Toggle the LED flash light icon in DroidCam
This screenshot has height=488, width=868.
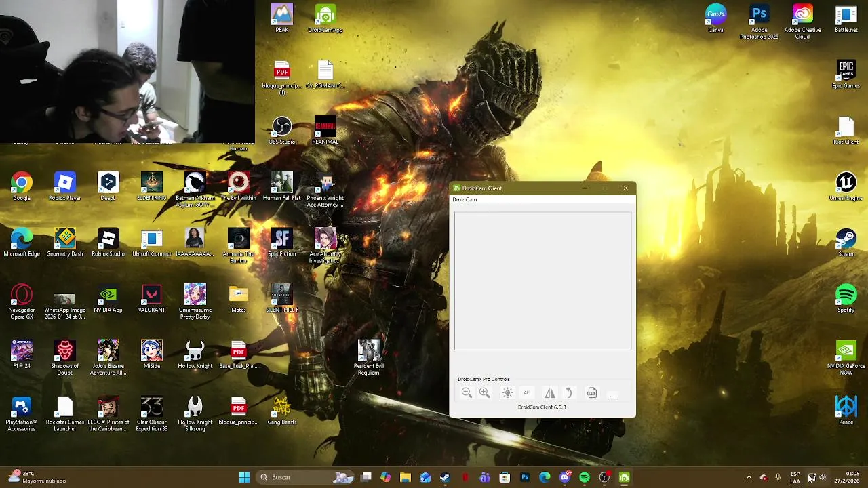click(x=507, y=393)
